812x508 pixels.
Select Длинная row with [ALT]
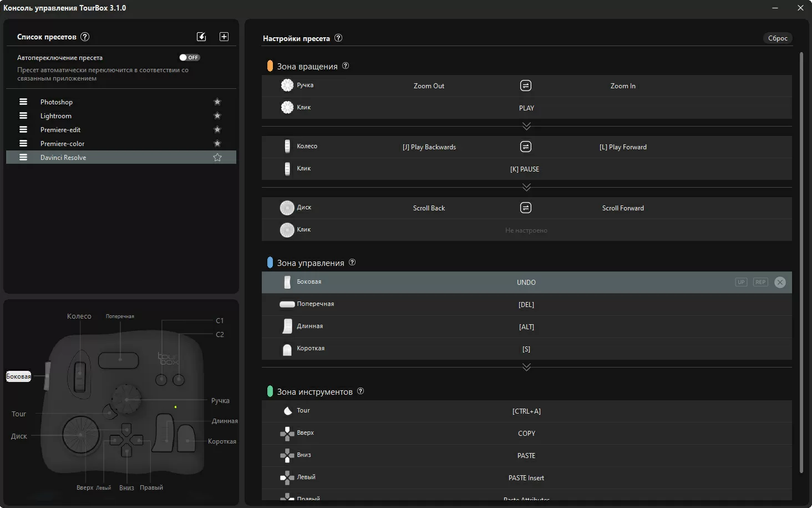coord(526,326)
